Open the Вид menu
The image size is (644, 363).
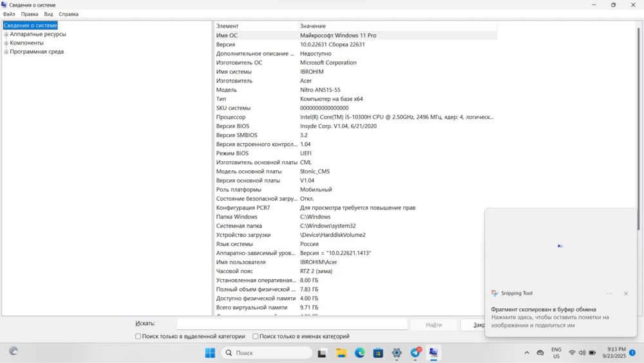[48, 14]
